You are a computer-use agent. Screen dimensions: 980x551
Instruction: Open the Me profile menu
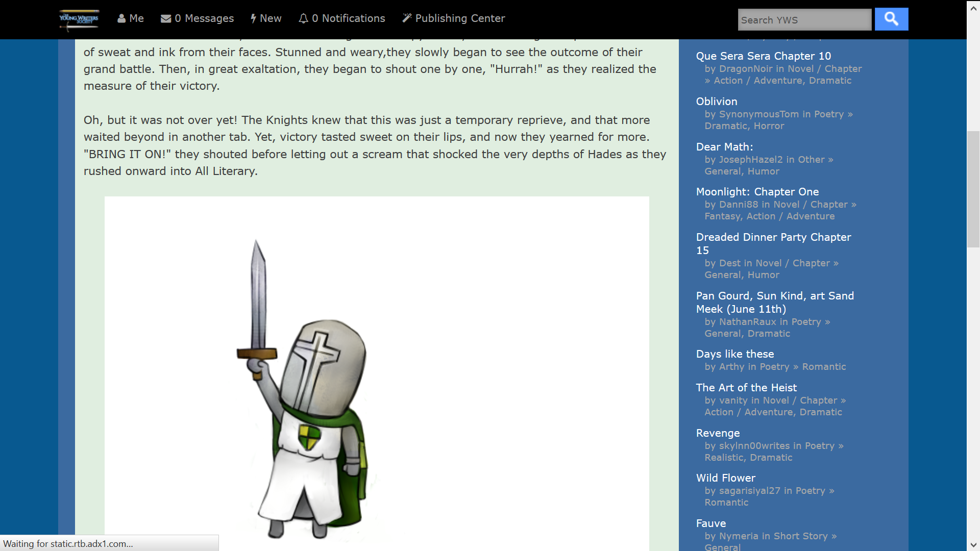[131, 18]
